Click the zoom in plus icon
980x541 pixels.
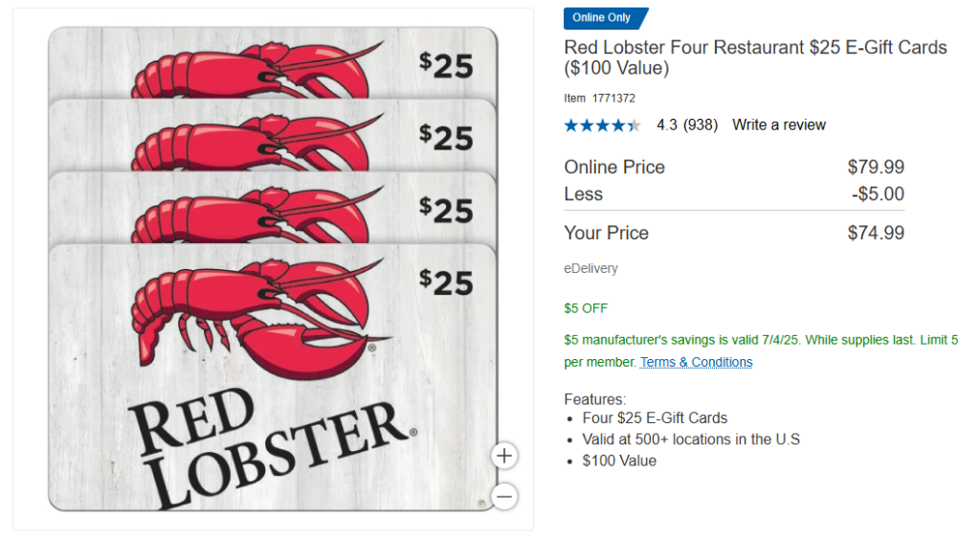pos(504,456)
